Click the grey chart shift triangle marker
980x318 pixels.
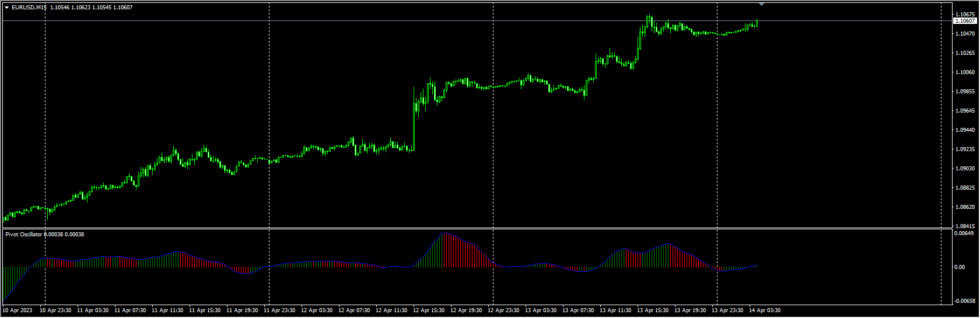click(x=761, y=4)
